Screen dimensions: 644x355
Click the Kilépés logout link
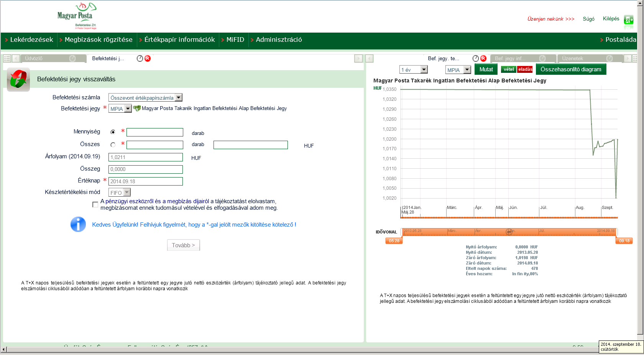click(x=611, y=18)
